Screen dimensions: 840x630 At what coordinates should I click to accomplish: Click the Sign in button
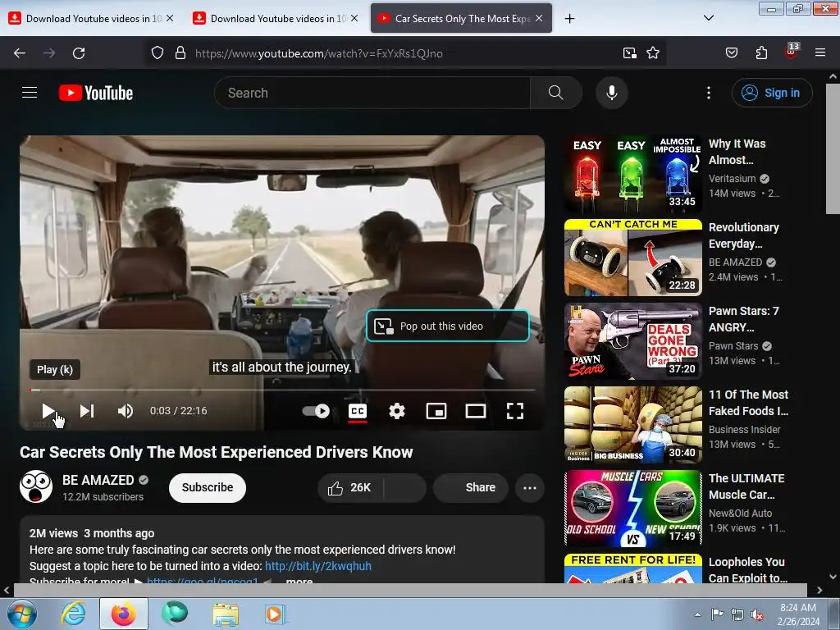772,93
